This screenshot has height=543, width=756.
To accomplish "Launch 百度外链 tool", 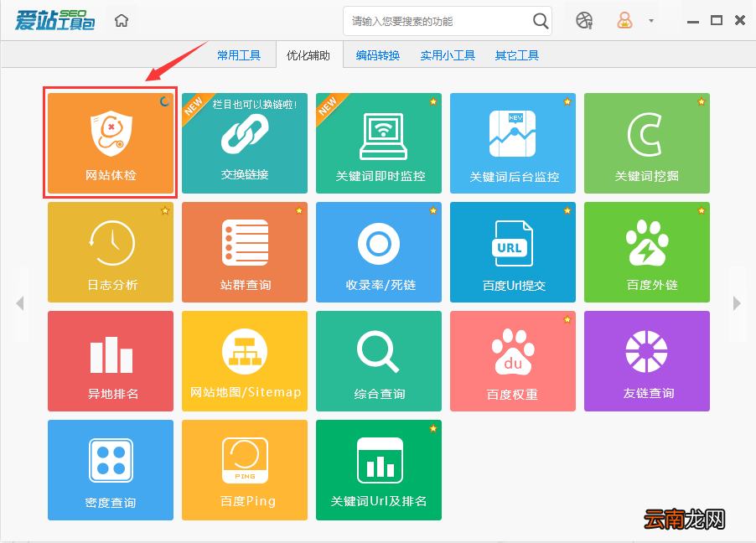I will coord(646,252).
